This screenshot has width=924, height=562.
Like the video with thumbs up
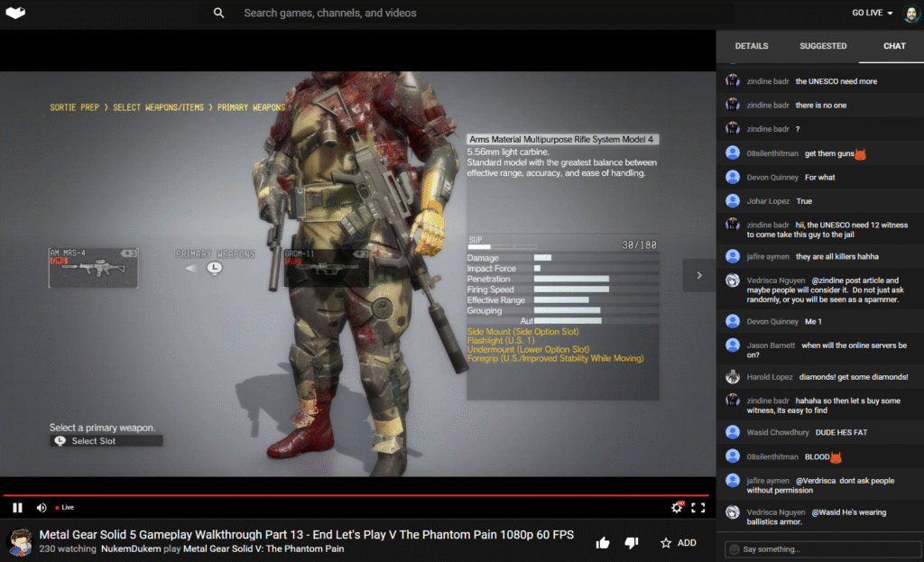point(602,542)
